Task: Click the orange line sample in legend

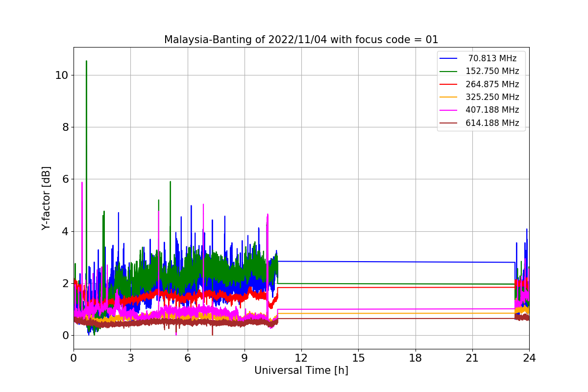Action: point(448,97)
